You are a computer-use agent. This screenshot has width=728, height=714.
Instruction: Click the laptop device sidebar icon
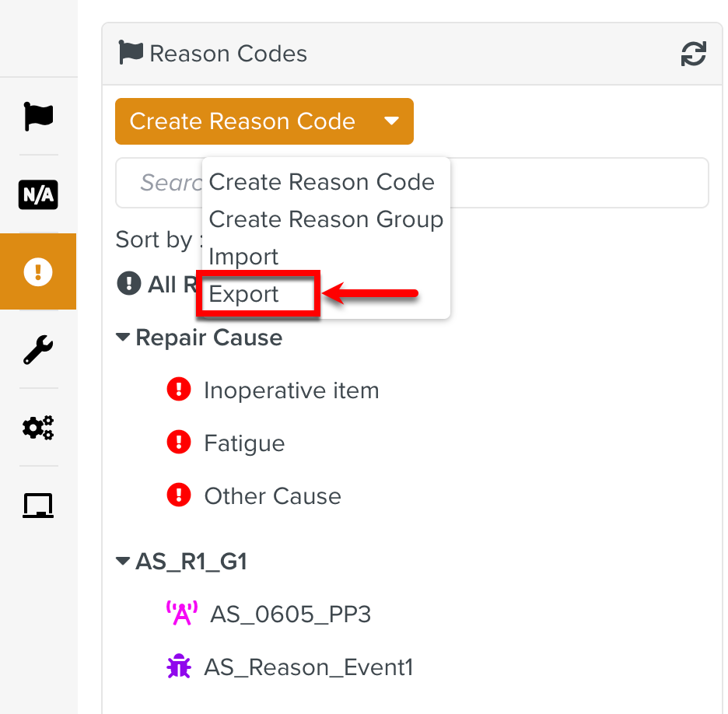(x=38, y=506)
